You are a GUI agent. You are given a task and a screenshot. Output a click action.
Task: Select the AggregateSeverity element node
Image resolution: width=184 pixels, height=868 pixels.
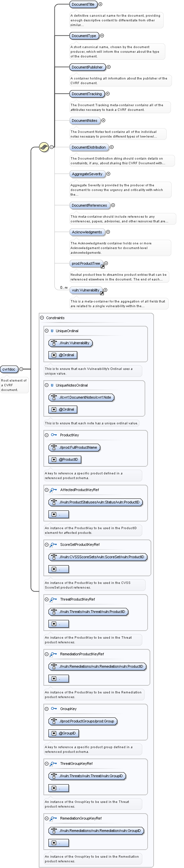click(87, 174)
